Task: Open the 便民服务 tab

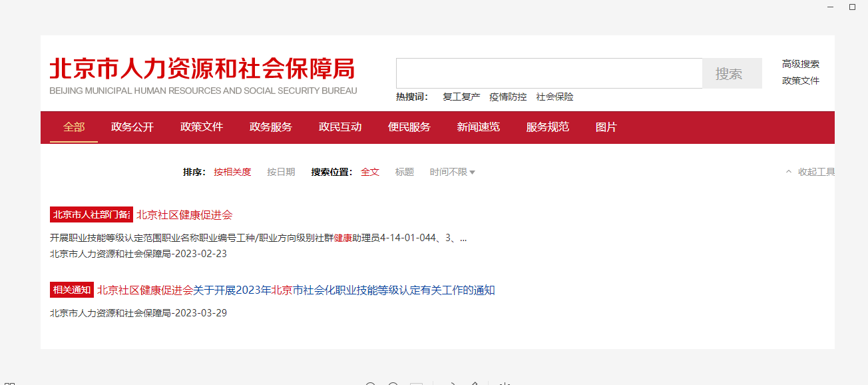Action: tap(409, 127)
